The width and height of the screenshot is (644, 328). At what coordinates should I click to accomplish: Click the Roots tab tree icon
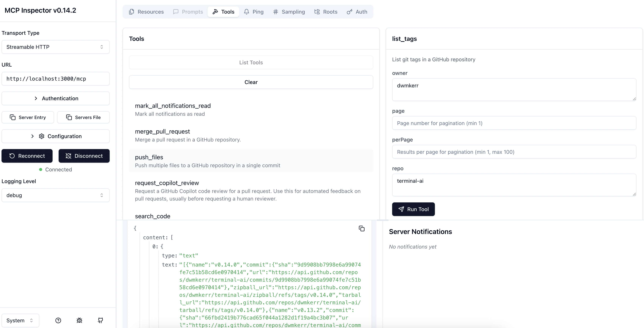click(x=317, y=12)
